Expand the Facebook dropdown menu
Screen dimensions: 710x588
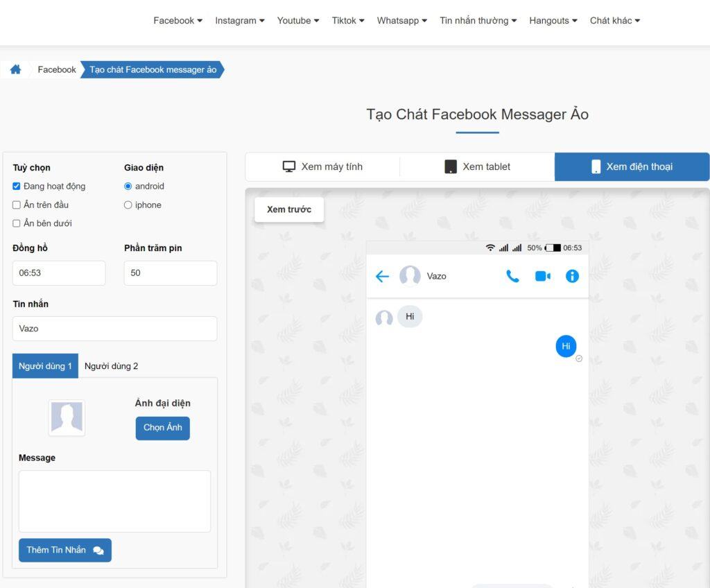point(177,21)
